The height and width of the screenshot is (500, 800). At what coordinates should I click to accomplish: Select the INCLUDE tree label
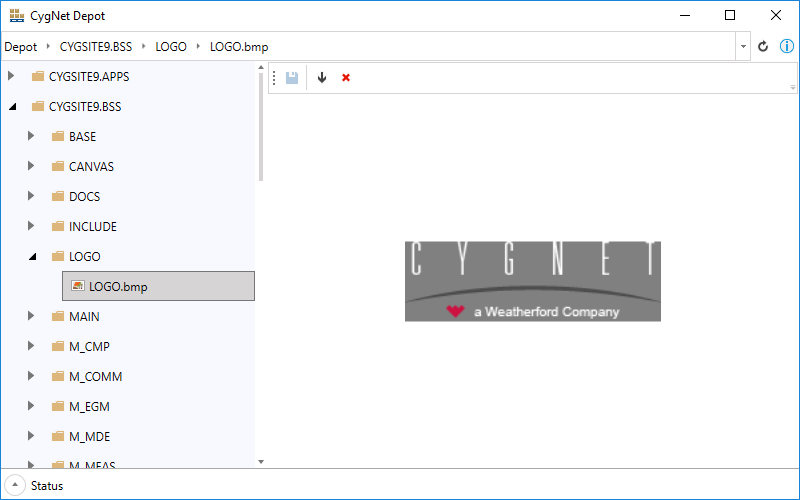(93, 227)
